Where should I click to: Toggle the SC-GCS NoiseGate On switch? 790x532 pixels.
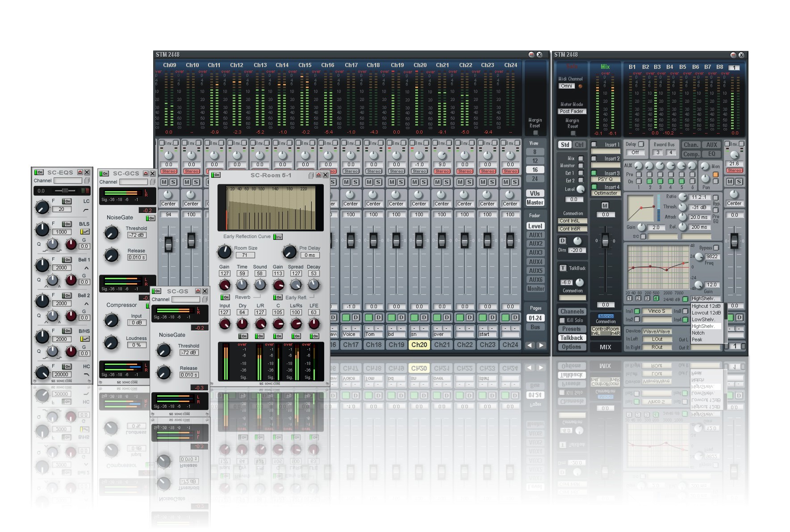click(x=150, y=218)
